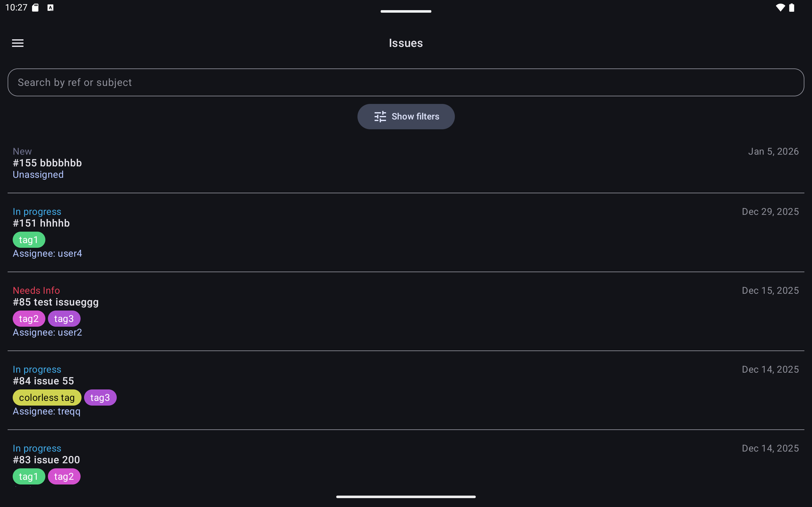This screenshot has width=812, height=507.
Task: Click the filter sliders icon
Action: pos(380,117)
